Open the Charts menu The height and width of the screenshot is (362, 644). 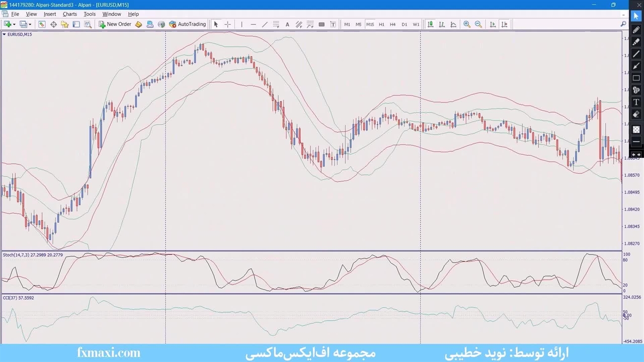(69, 14)
